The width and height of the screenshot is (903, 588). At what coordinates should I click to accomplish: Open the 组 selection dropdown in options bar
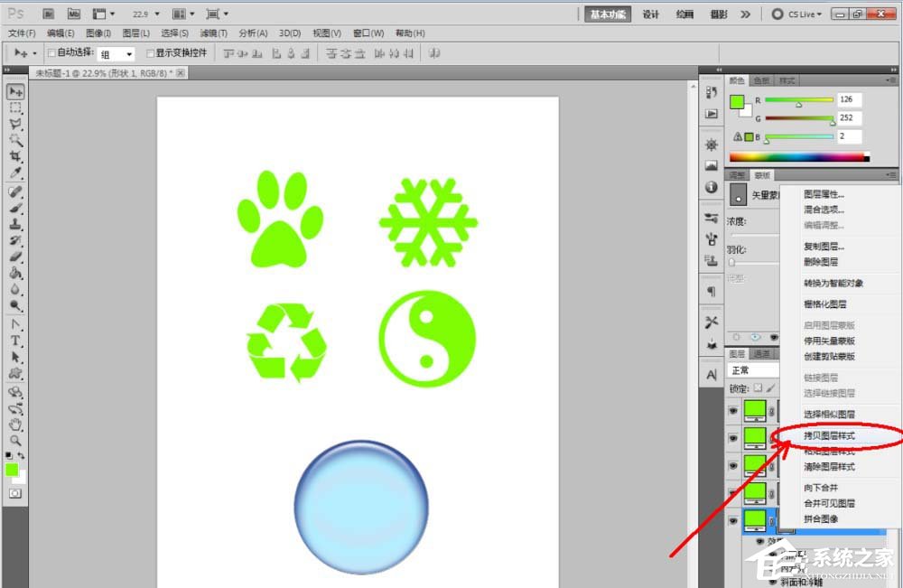coord(117,52)
